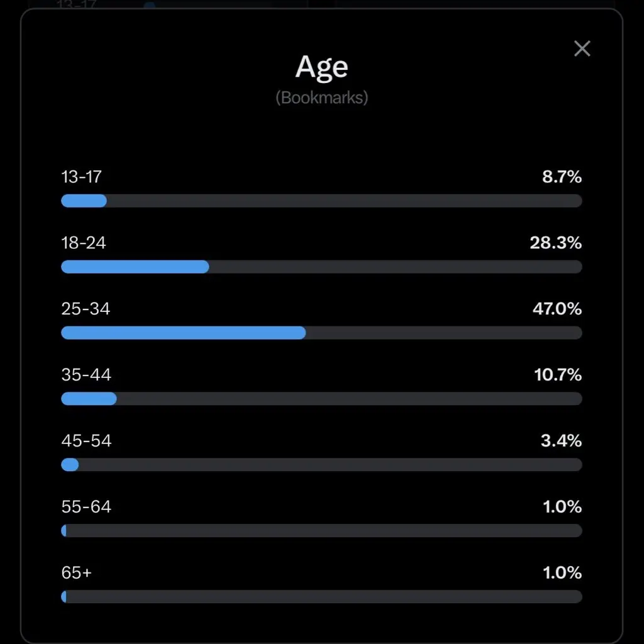Click the 18-24 progress bar
Viewport: 644px width, 644px height.
point(321,267)
